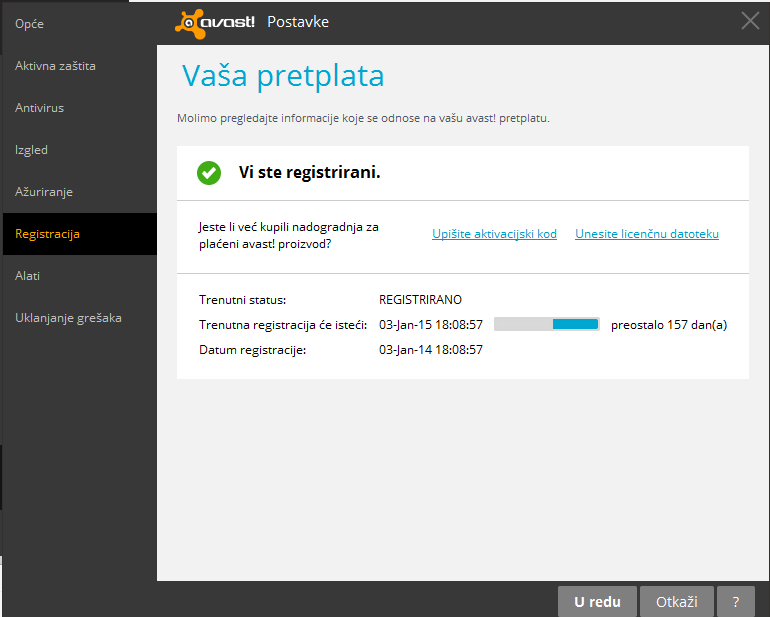Click the avast! logo in the header

click(215, 23)
